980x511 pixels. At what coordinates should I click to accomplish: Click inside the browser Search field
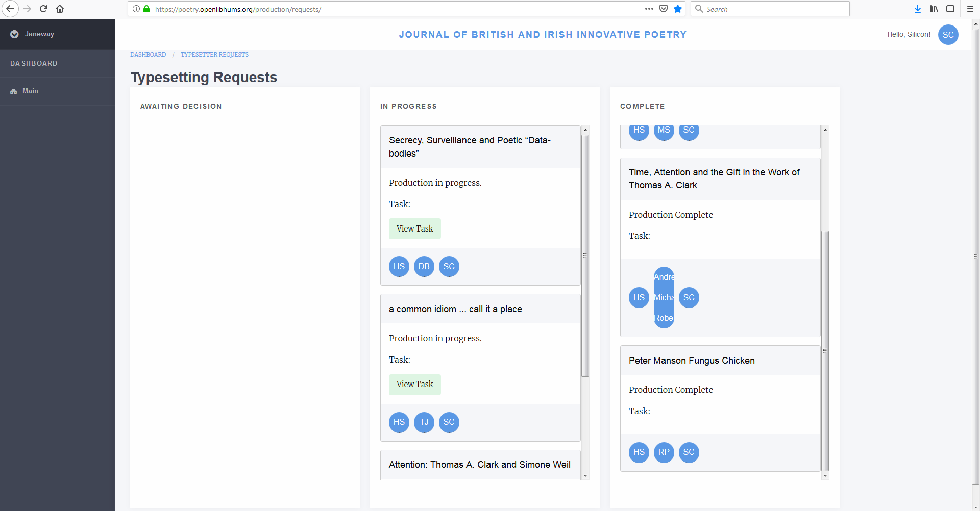coord(770,9)
